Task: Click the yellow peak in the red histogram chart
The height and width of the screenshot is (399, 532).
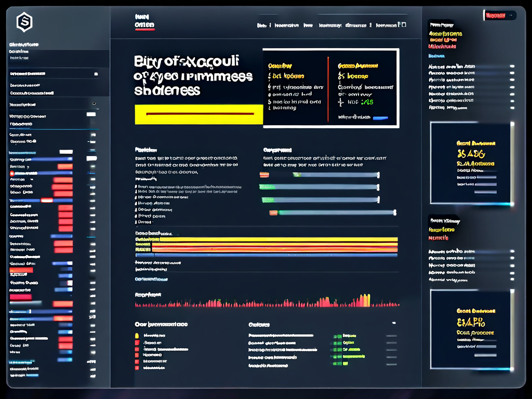Action: coord(365,300)
